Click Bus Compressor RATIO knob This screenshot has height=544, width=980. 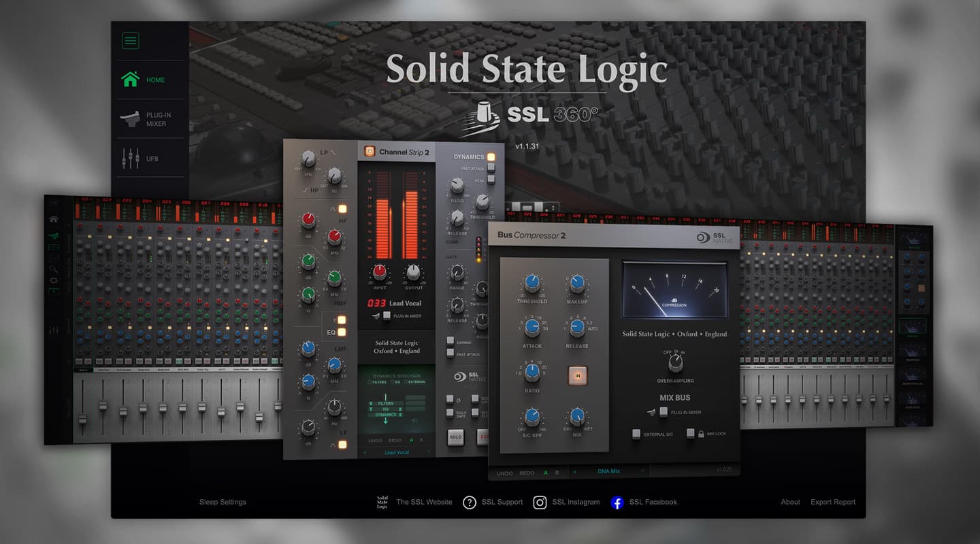532,373
